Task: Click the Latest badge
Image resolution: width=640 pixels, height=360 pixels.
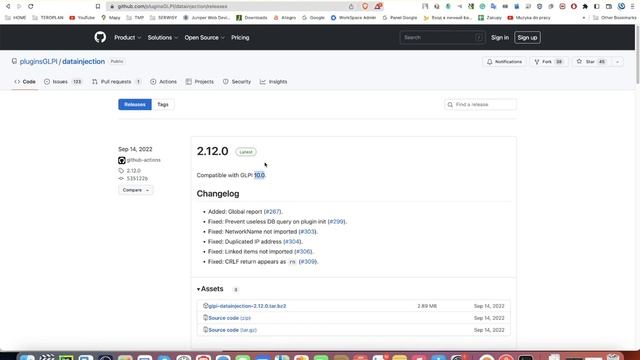Action: coord(246,152)
